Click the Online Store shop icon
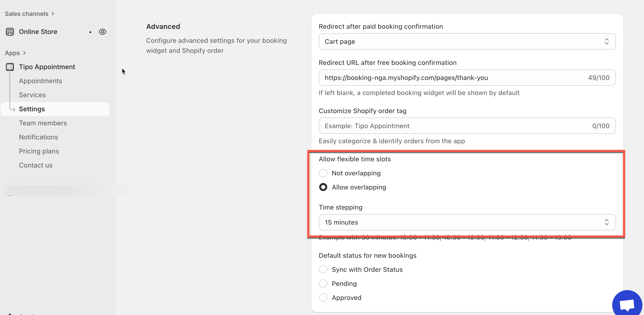The width and height of the screenshot is (644, 315). 10,32
